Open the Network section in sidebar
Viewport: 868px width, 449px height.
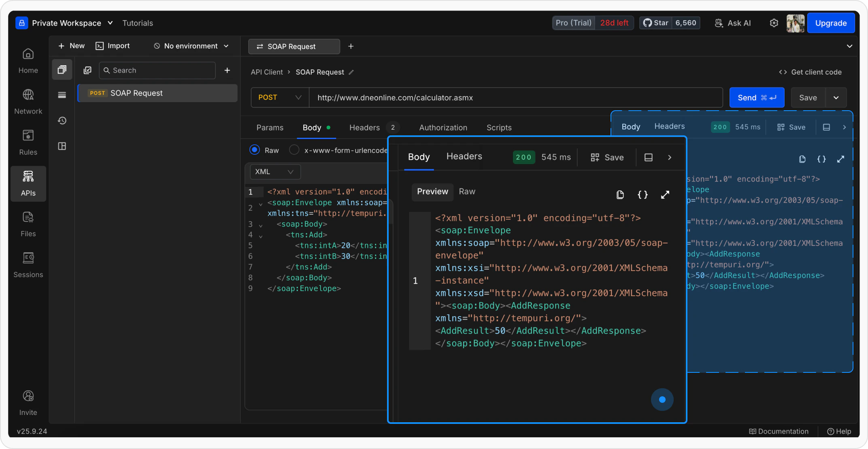tap(28, 101)
